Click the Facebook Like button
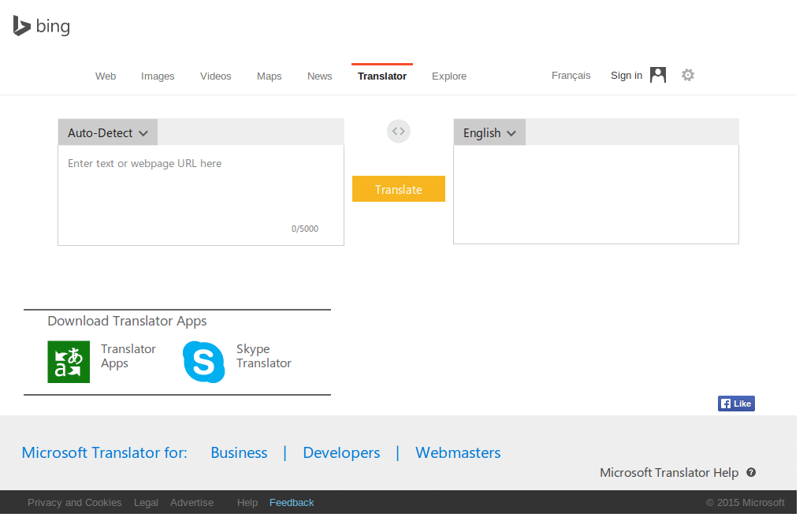Screen dimensions: 807x532 click(x=735, y=403)
